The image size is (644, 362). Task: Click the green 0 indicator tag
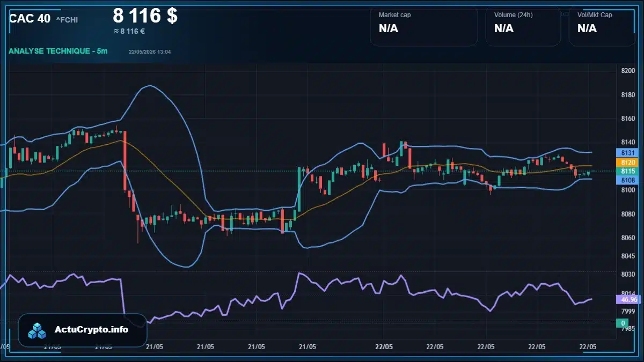623,323
